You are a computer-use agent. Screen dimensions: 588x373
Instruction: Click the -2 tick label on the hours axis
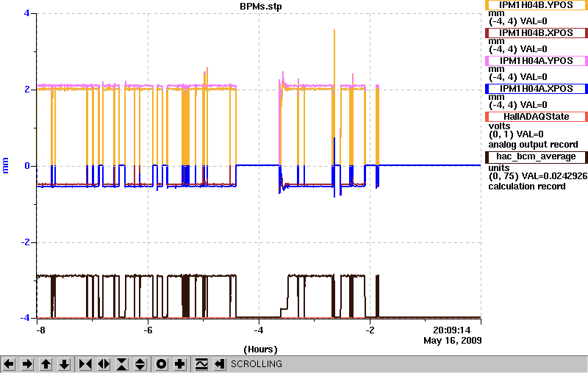click(x=370, y=330)
